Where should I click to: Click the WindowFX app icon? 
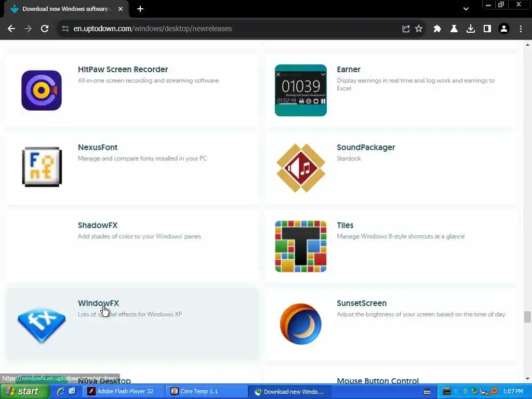point(42,325)
